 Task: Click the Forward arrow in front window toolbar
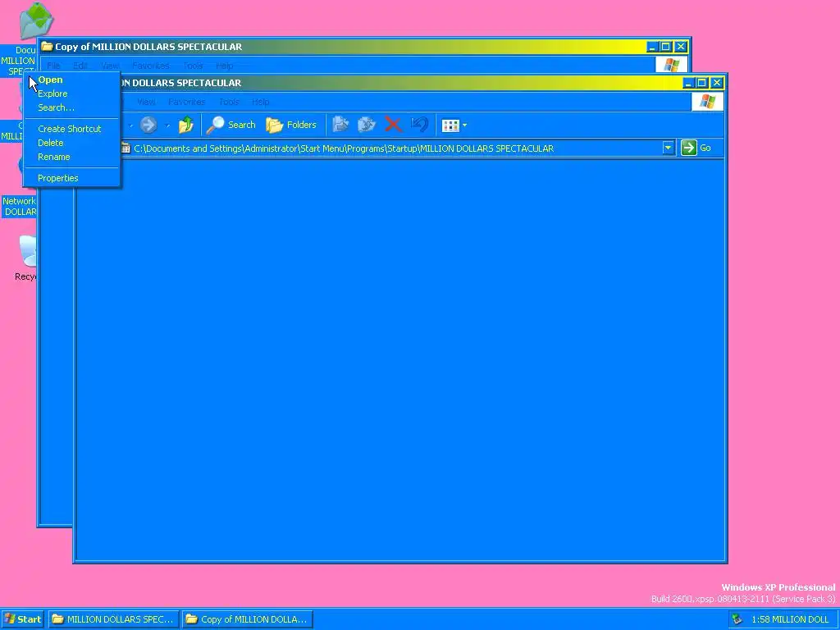[x=148, y=126]
